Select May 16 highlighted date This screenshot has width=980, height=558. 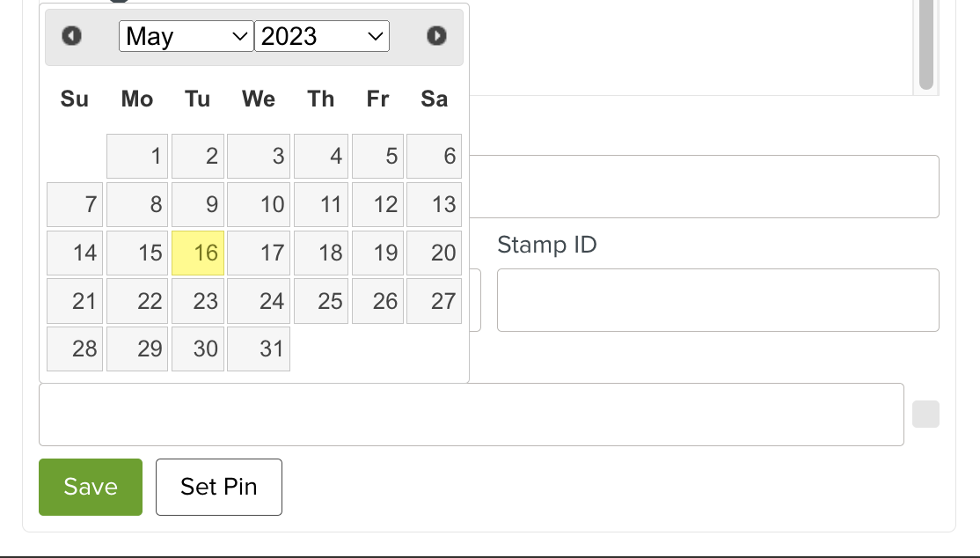tap(199, 253)
